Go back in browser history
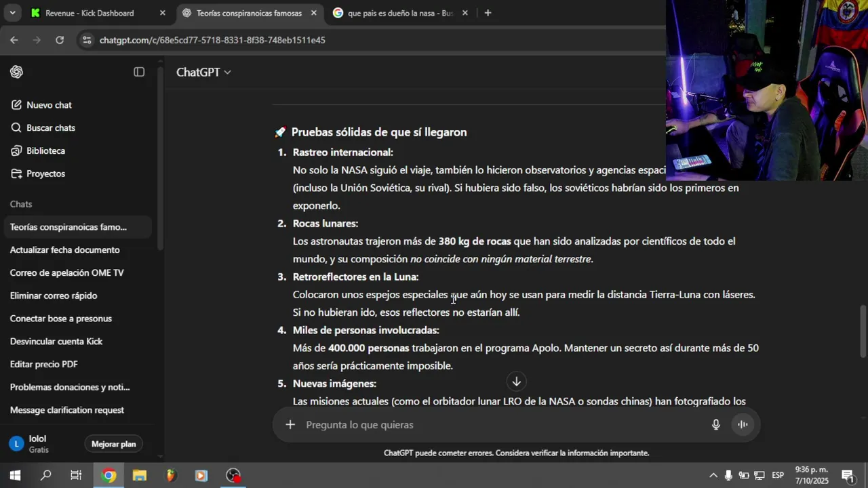 pos(14,40)
